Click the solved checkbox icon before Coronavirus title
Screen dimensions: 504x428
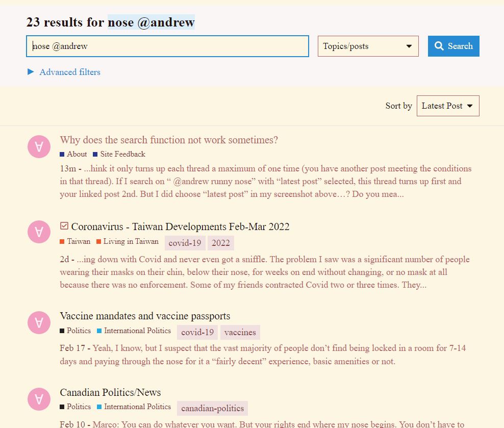[x=64, y=226]
